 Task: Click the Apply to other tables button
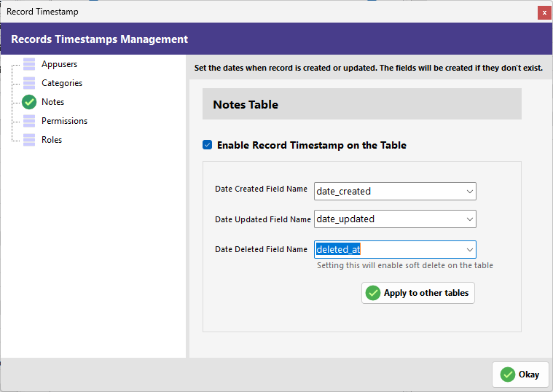(418, 293)
